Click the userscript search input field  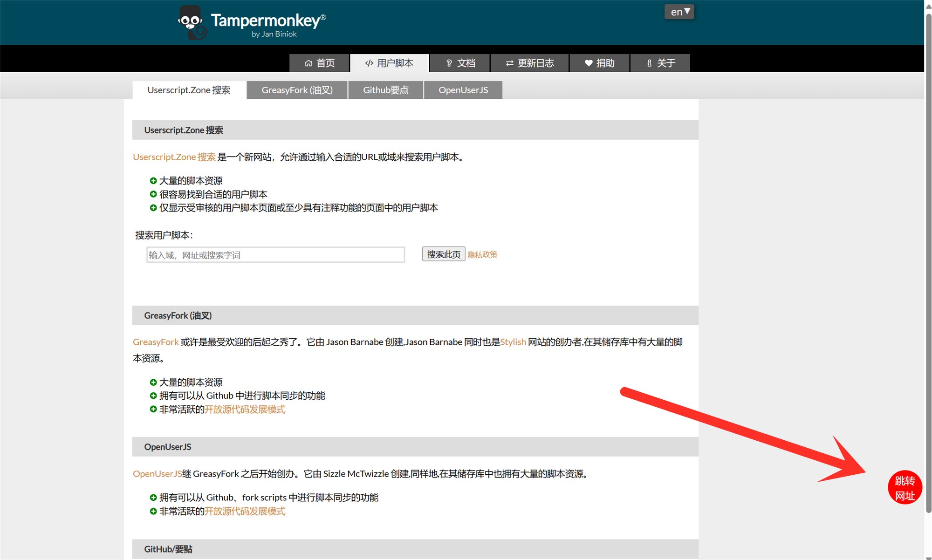pos(275,255)
